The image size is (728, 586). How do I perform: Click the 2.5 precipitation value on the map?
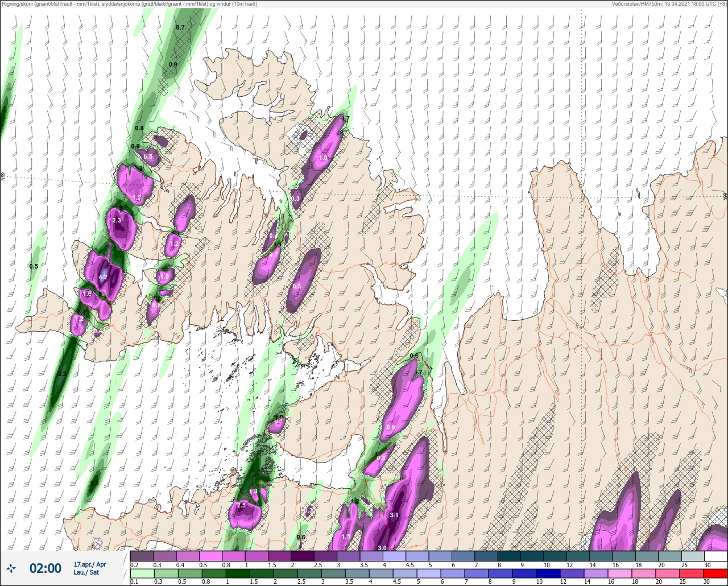coord(241,505)
